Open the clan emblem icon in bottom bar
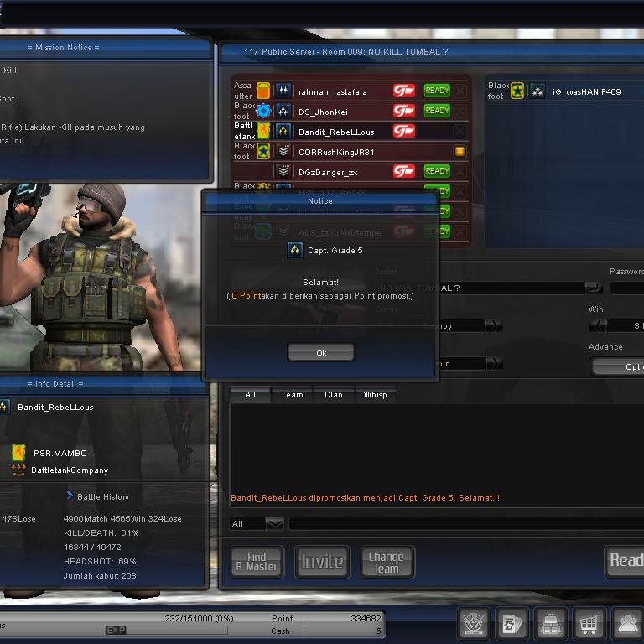644x644 pixels. 474,624
